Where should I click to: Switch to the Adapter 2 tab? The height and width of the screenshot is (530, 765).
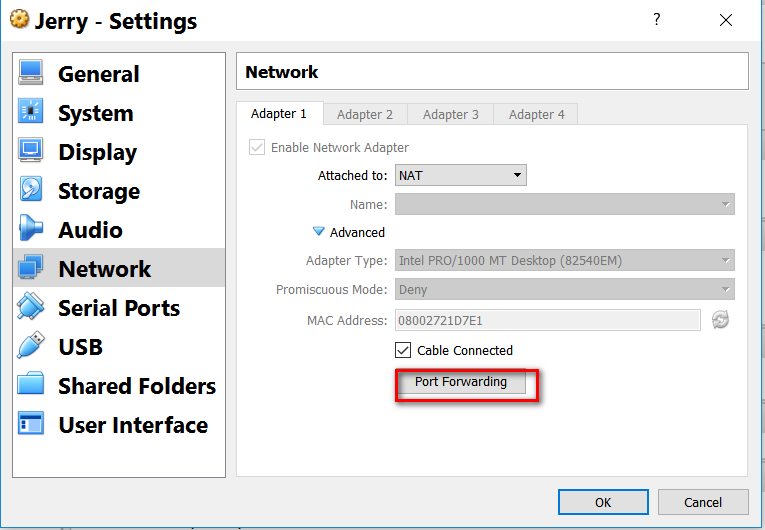(365, 114)
